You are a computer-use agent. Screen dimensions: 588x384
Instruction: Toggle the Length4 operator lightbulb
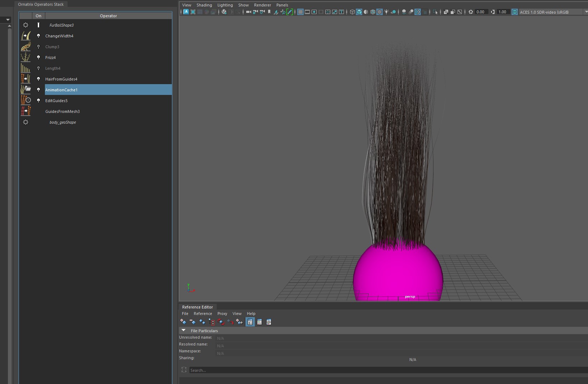(38, 68)
